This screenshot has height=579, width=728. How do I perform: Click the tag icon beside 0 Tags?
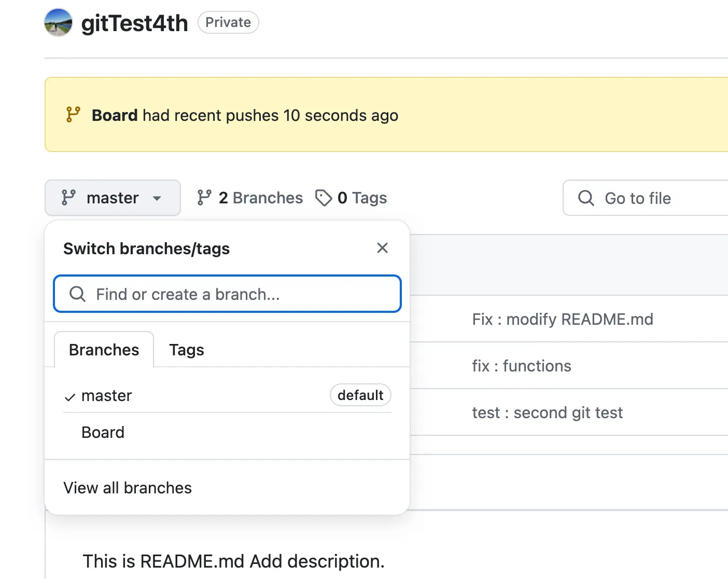324,198
